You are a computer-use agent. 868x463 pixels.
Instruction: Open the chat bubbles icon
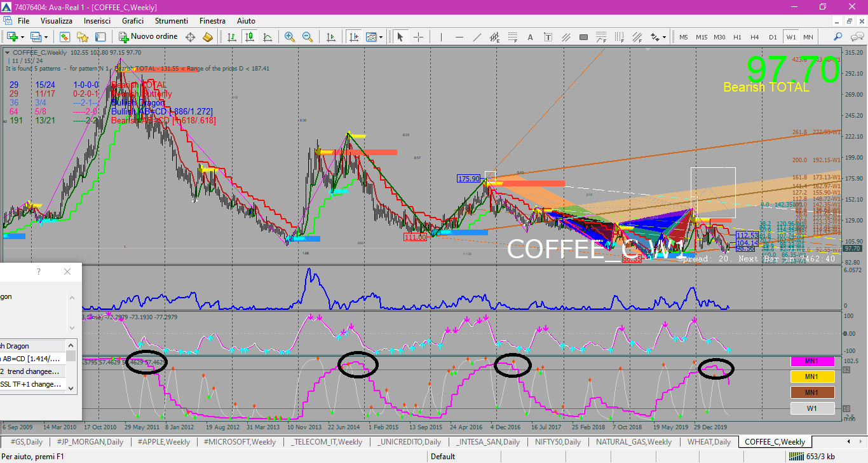click(856, 37)
